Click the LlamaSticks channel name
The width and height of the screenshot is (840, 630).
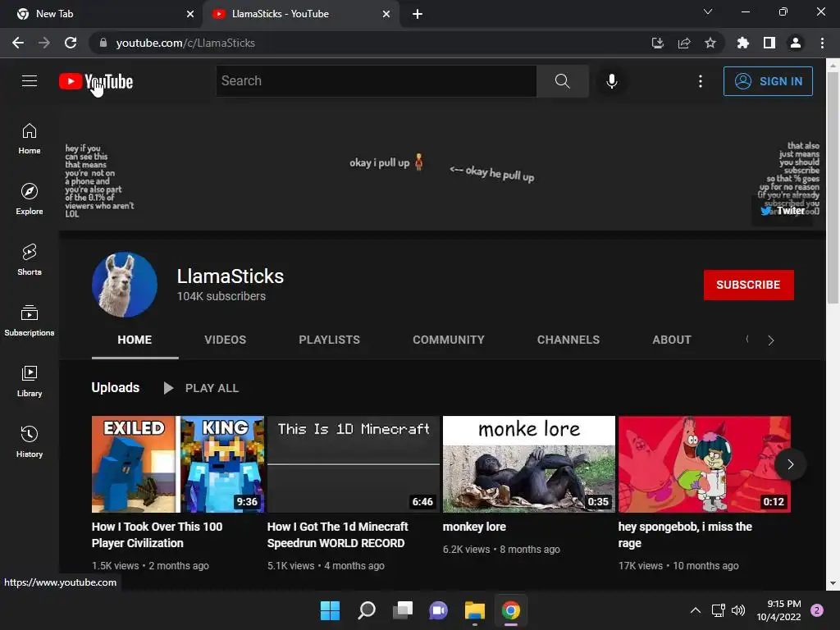(231, 276)
